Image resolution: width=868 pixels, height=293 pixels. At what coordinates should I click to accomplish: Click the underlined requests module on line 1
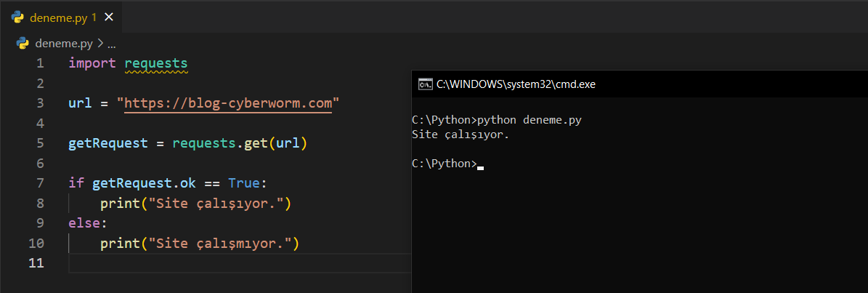(x=156, y=63)
